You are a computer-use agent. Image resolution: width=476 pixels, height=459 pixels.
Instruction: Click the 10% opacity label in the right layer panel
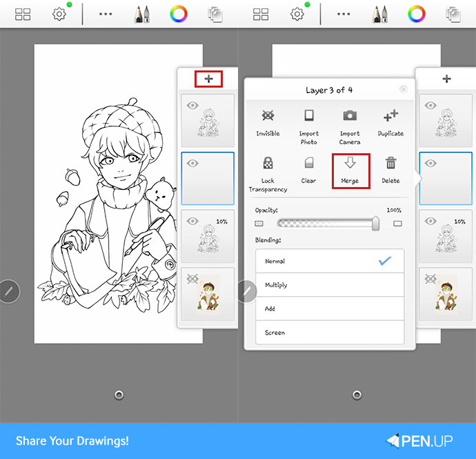(x=459, y=222)
